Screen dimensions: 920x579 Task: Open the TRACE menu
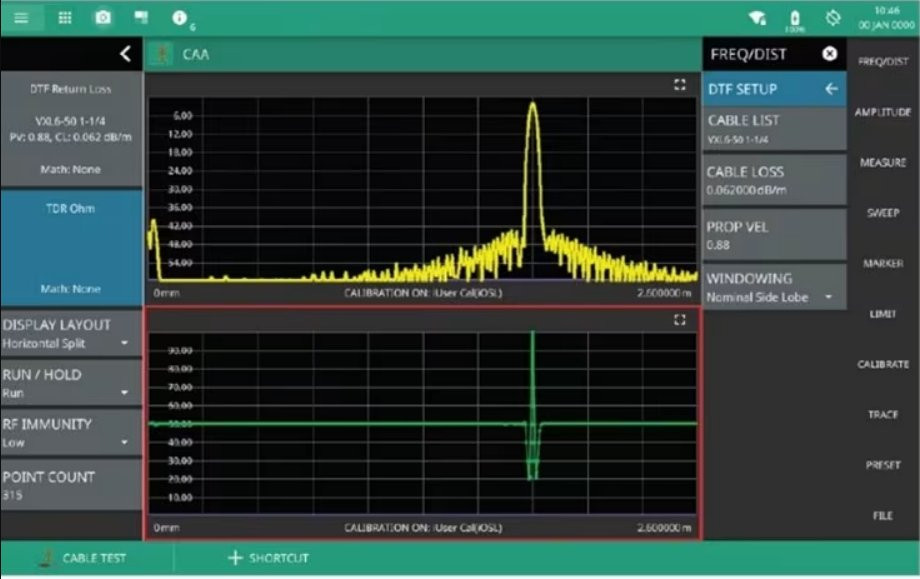pyautogui.click(x=883, y=414)
